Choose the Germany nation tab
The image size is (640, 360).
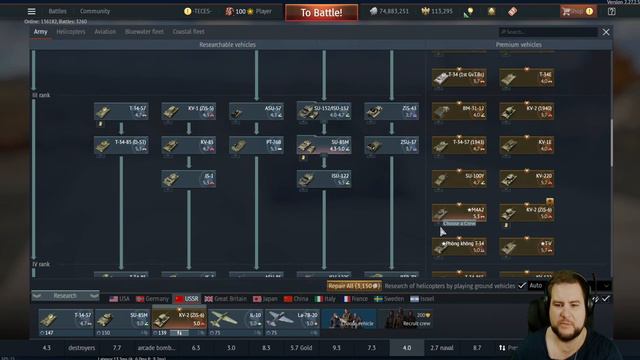pyautogui.click(x=152, y=299)
